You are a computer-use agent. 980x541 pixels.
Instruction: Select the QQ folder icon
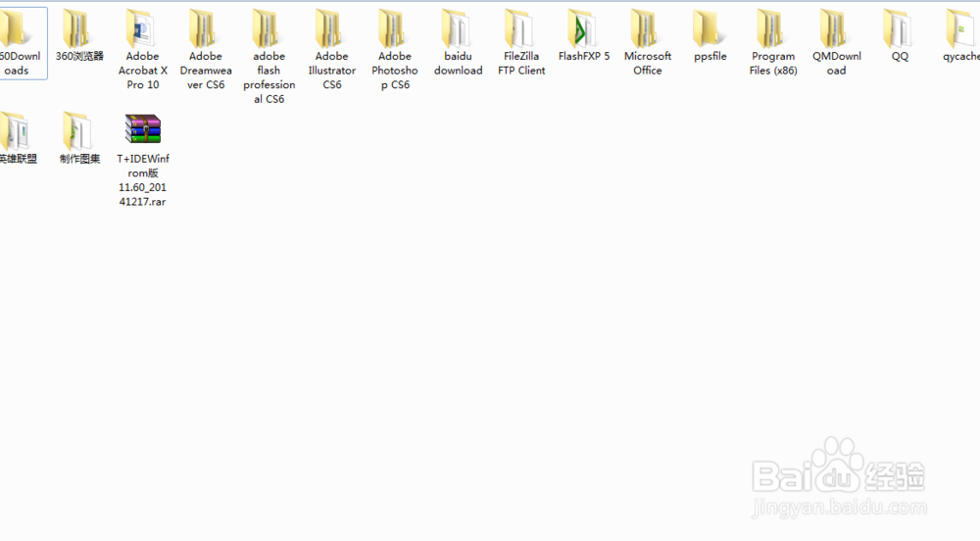pos(900,28)
